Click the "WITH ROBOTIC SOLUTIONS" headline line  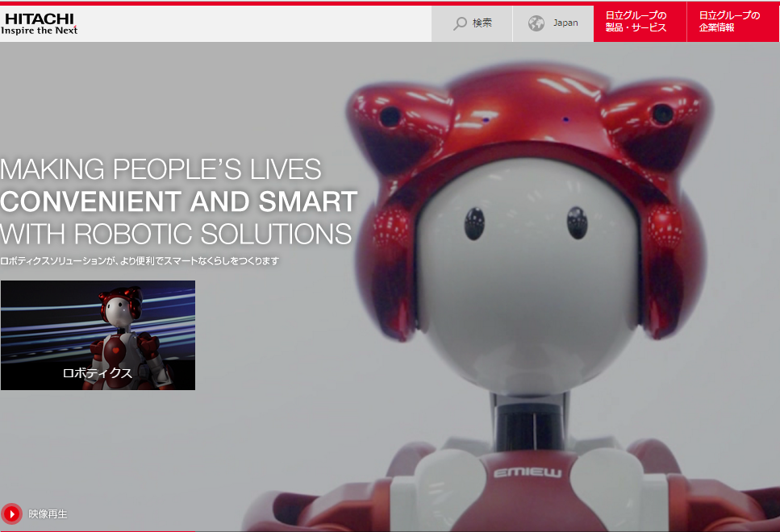pos(176,235)
